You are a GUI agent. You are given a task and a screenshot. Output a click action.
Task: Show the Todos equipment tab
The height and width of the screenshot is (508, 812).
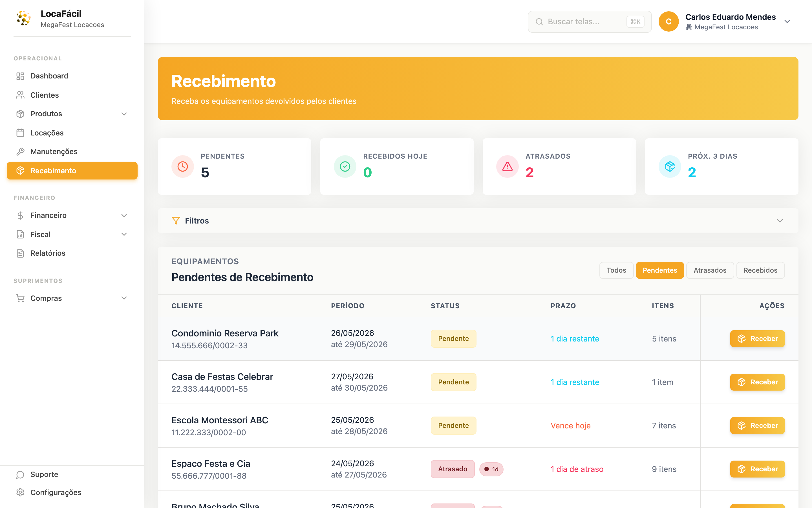point(616,270)
